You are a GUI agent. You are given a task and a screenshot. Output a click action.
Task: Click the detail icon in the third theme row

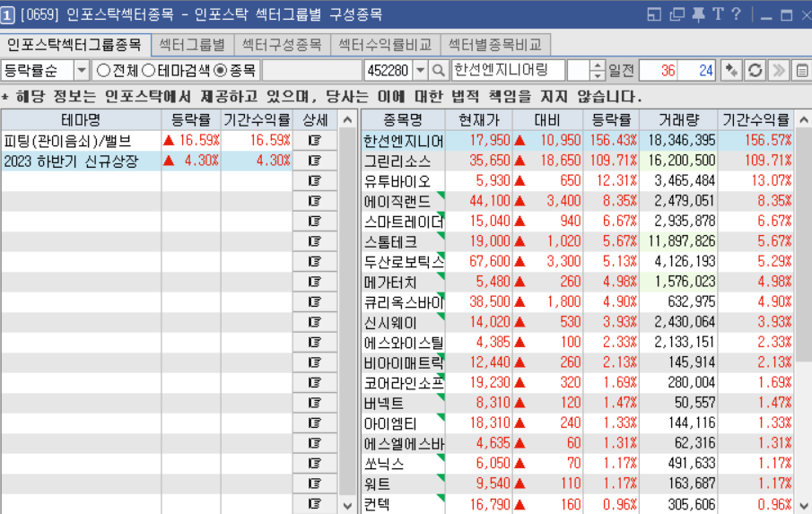pos(315,180)
